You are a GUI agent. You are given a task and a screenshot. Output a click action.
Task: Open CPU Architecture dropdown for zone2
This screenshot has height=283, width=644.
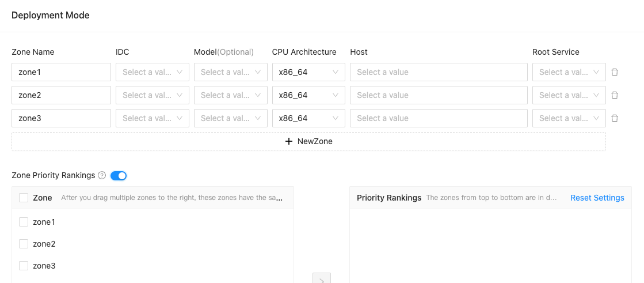coord(308,95)
